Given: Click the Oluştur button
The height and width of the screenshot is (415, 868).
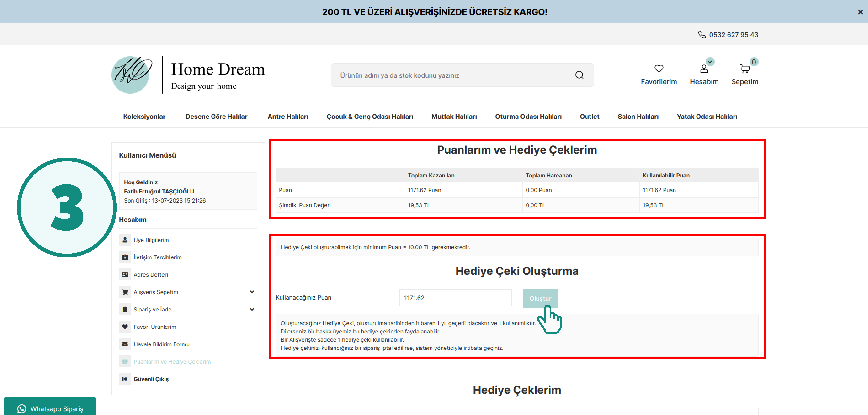Looking at the screenshot, I should pyautogui.click(x=540, y=298).
